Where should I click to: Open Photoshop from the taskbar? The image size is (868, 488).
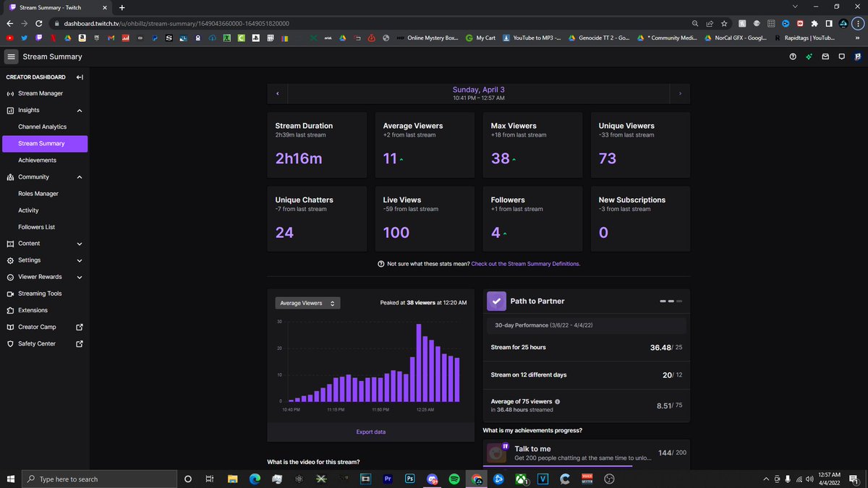click(409, 479)
